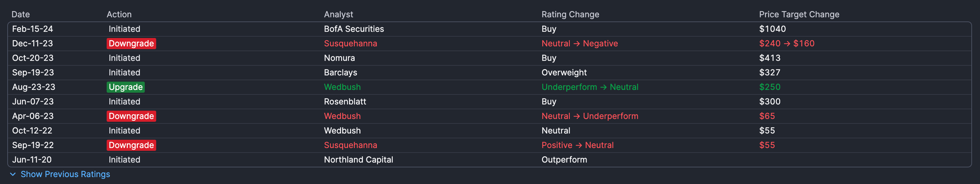Click the Date column header
This screenshot has height=184, width=980.
click(x=20, y=15)
